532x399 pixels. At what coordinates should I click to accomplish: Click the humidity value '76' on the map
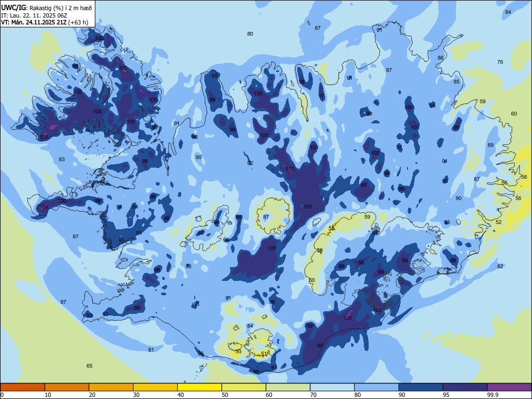[x=500, y=62]
